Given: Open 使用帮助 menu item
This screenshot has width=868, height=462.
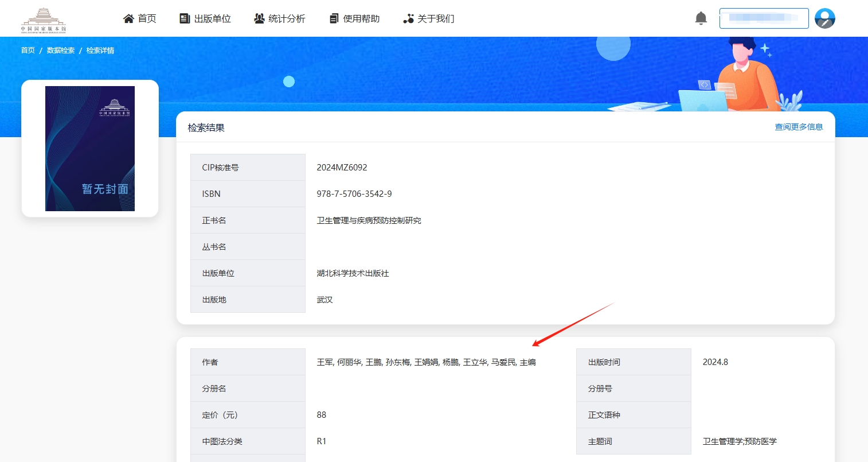Looking at the screenshot, I should 361,18.
